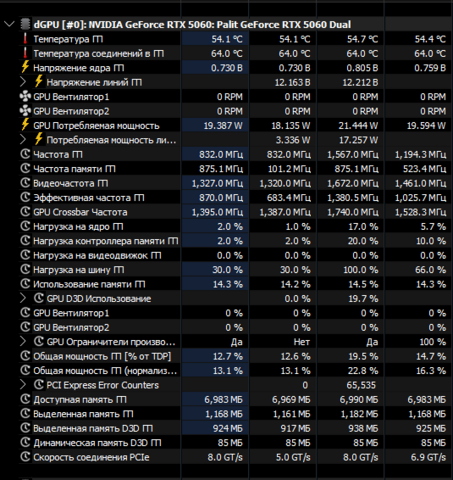
Task: Expand PCI Express Error Counters row
Action: (x=23, y=385)
